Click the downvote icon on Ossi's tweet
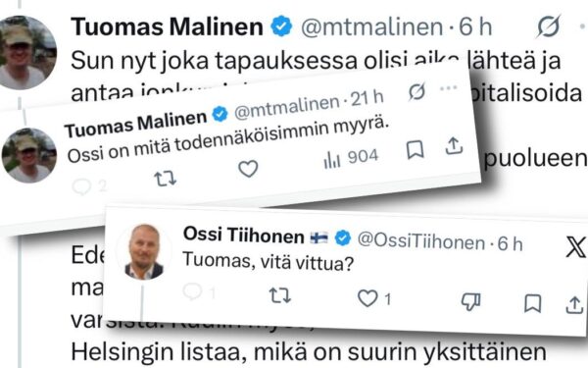The height and width of the screenshot is (368, 588). [x=470, y=301]
